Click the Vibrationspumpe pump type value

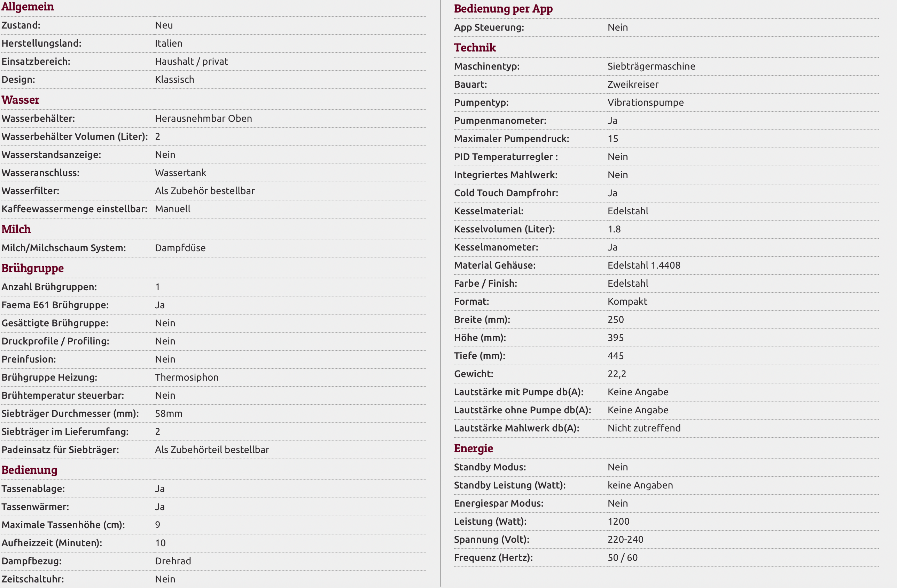(x=645, y=102)
